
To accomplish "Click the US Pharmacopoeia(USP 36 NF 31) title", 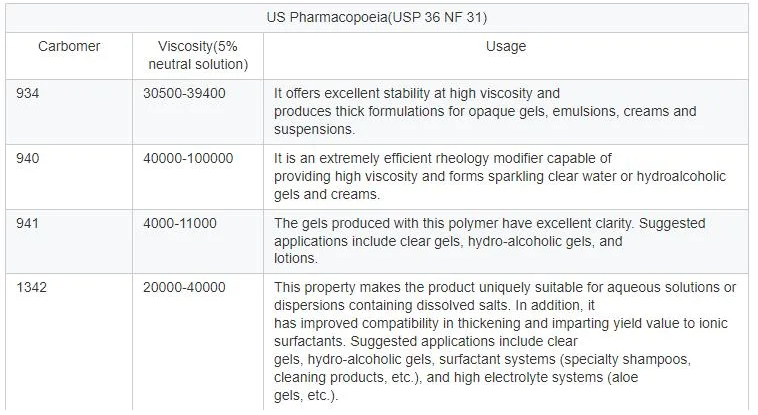I will click(377, 17).
